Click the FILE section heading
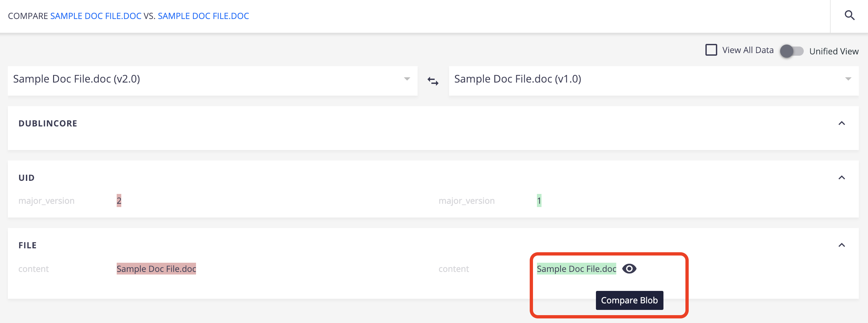Screen dimensions: 868x323 (28, 245)
